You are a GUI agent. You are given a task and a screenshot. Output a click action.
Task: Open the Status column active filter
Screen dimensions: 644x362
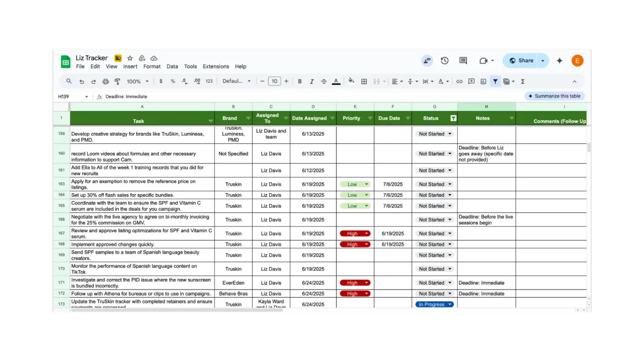453,119
